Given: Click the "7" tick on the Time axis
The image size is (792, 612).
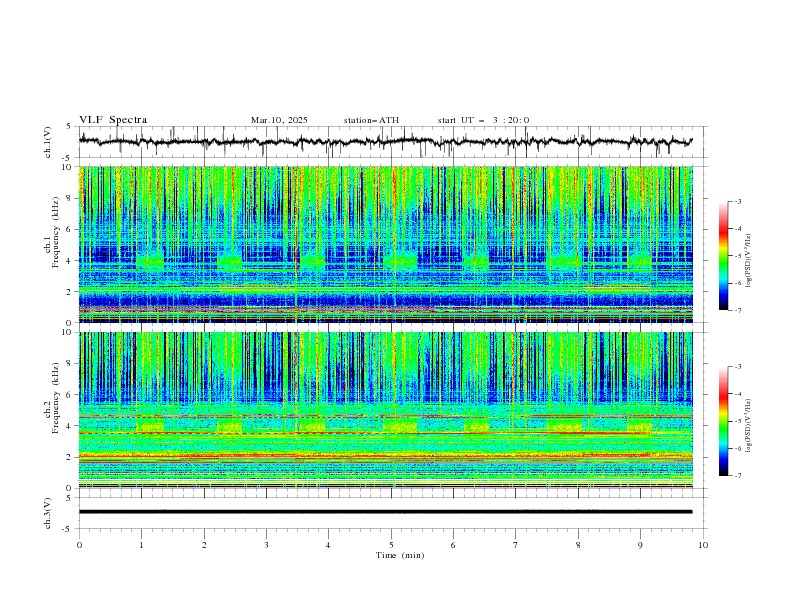Looking at the screenshot, I should pos(516,545).
